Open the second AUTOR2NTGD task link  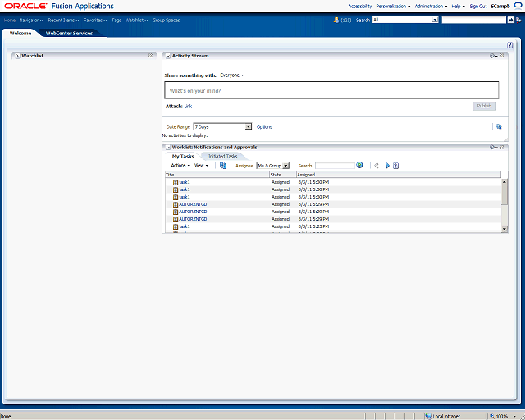[193, 212]
